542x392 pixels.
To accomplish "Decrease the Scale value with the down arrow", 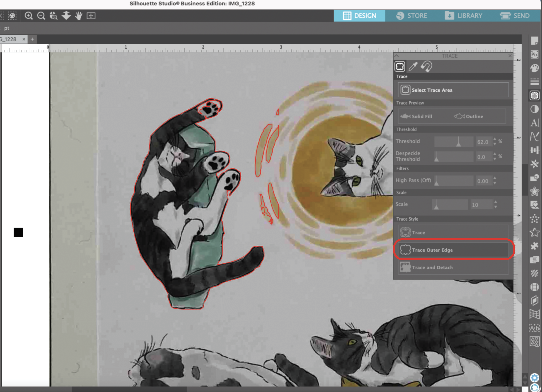I will pos(495,207).
